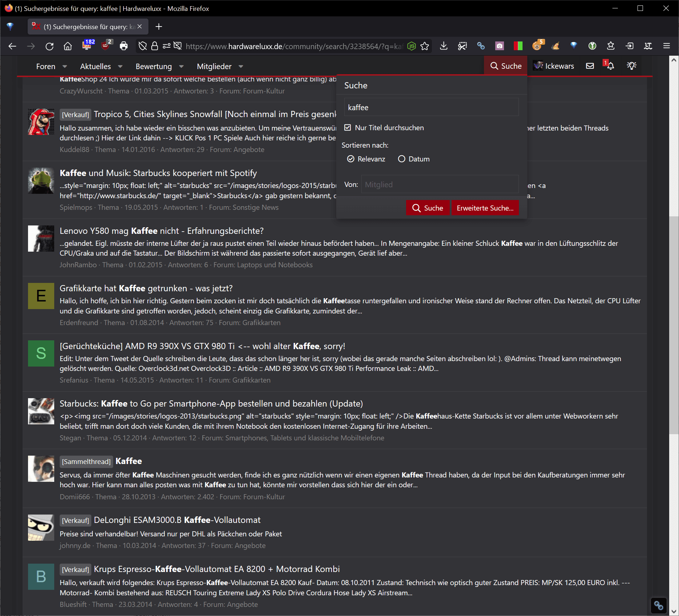Image resolution: width=679 pixels, height=616 pixels.
Task: Open the forum inbox envelope icon
Action: (590, 66)
